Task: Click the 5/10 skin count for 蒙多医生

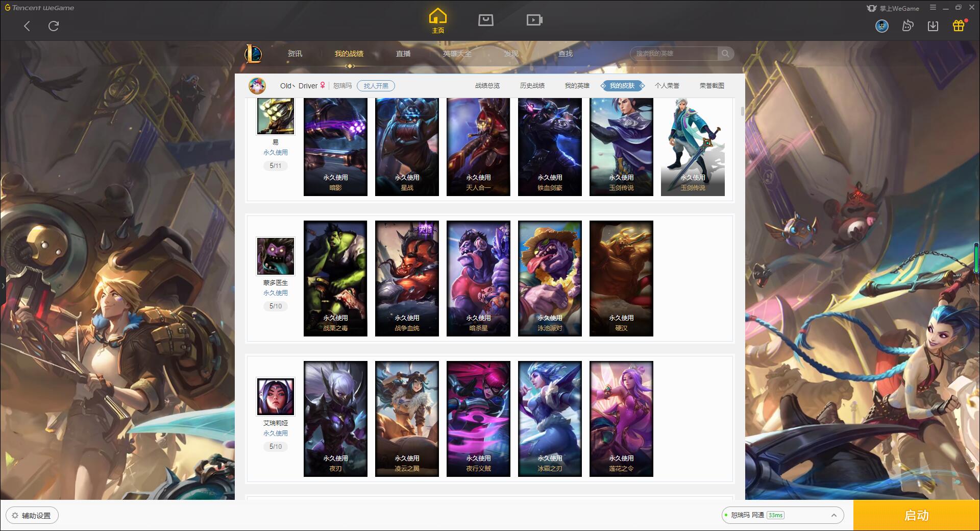Action: click(x=276, y=306)
